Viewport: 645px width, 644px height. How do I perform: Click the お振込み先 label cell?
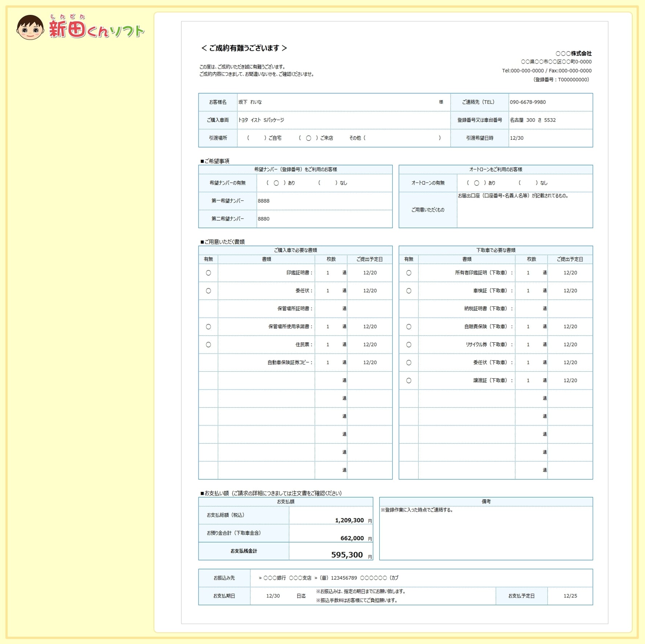224,578
